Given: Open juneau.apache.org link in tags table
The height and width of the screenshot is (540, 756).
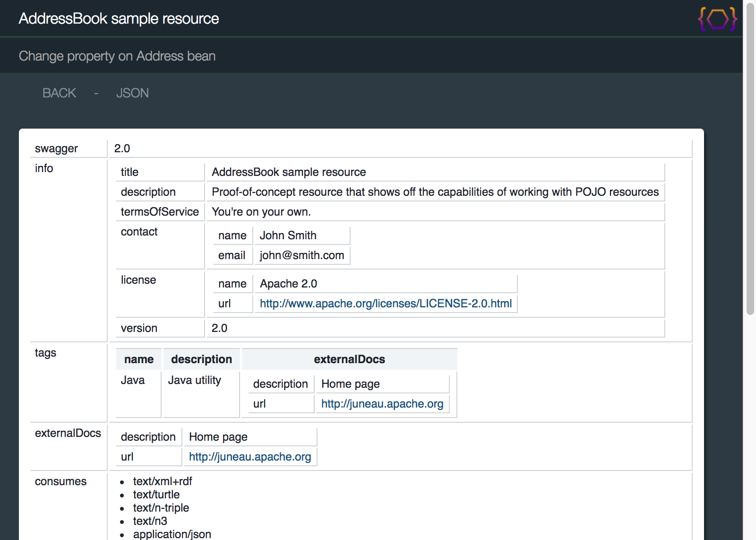Looking at the screenshot, I should pos(382,404).
